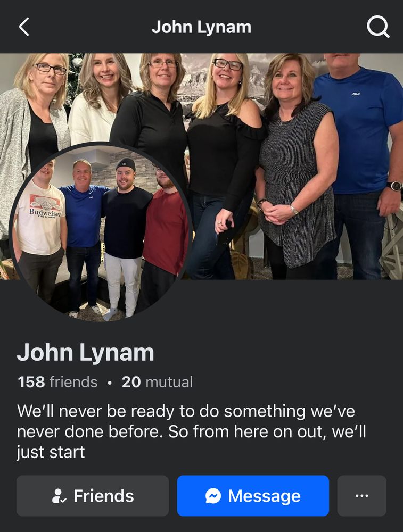View the 20 mutual friends
This screenshot has width=403, height=532.
157,382
